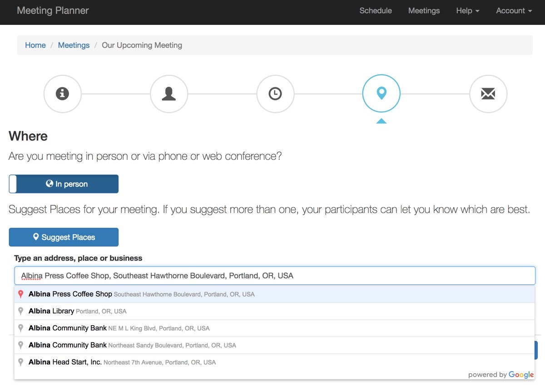Open the Meetings page from the navbar

424,10
